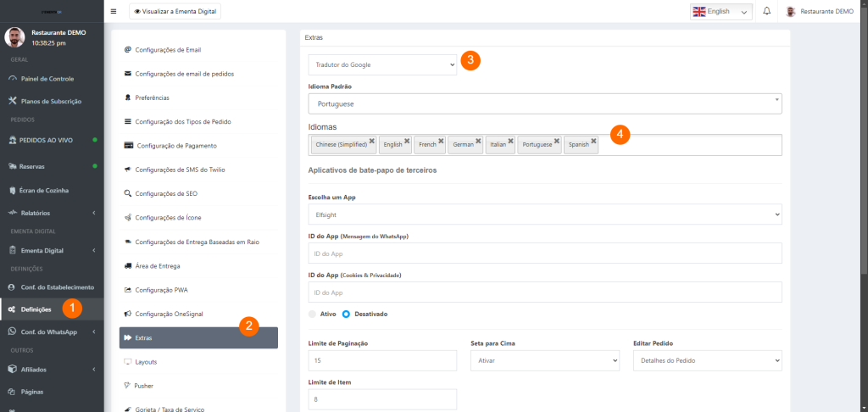Select the Ativo radio button
The height and width of the screenshot is (412, 868).
click(x=314, y=314)
